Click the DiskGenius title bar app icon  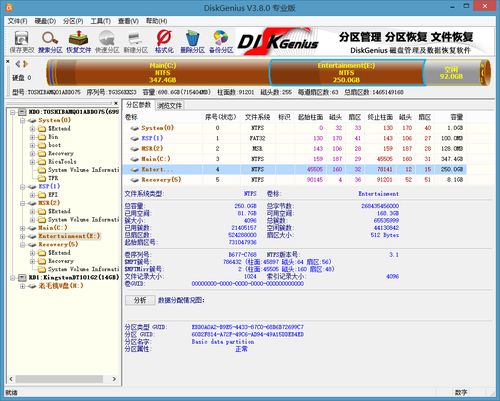[9, 7]
